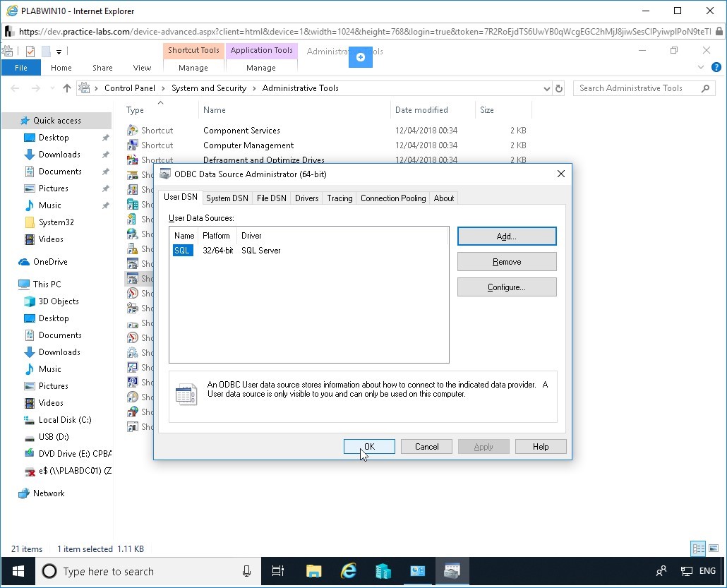Sort by Date modified column
Image resolution: width=727 pixels, height=588 pixels.
(421, 110)
